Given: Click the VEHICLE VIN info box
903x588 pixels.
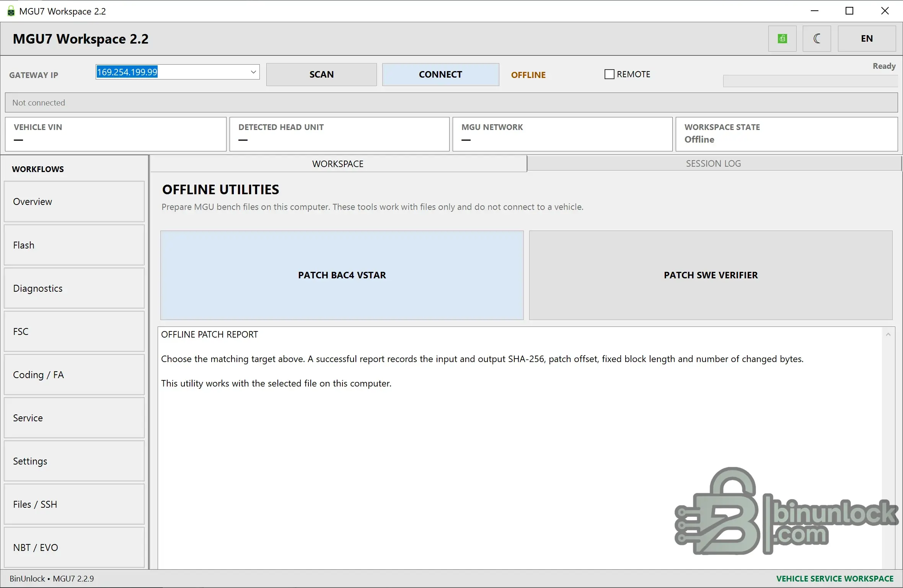Looking at the screenshot, I should point(116,134).
